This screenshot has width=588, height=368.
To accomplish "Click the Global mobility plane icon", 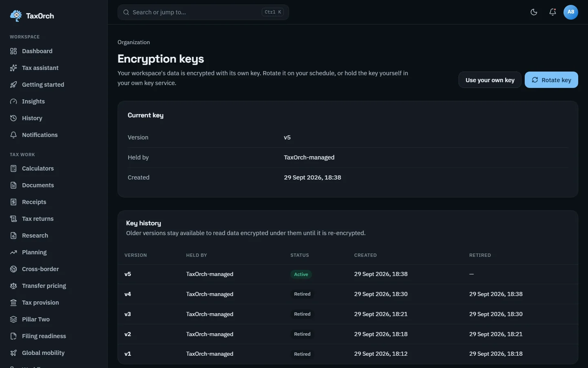I will pos(13,353).
